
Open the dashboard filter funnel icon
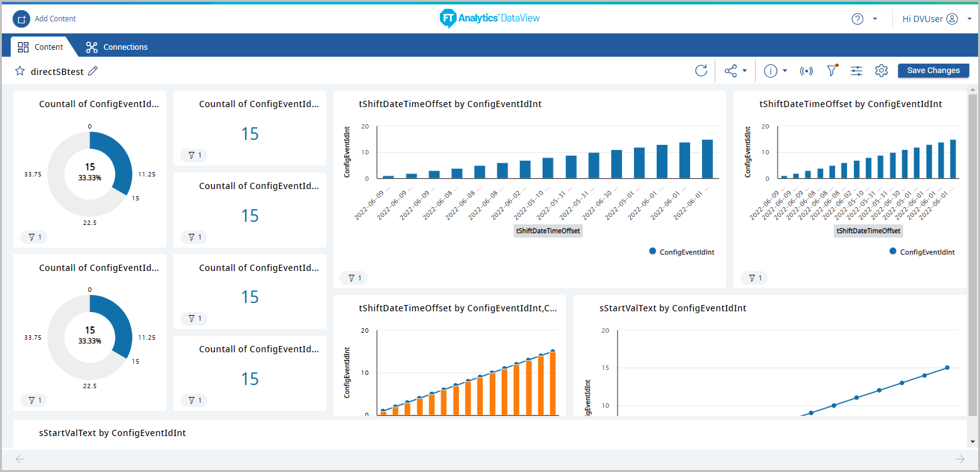coord(832,71)
